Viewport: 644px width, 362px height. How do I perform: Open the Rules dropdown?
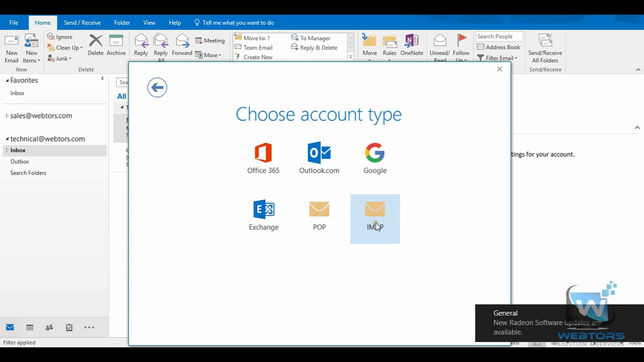pyautogui.click(x=389, y=48)
